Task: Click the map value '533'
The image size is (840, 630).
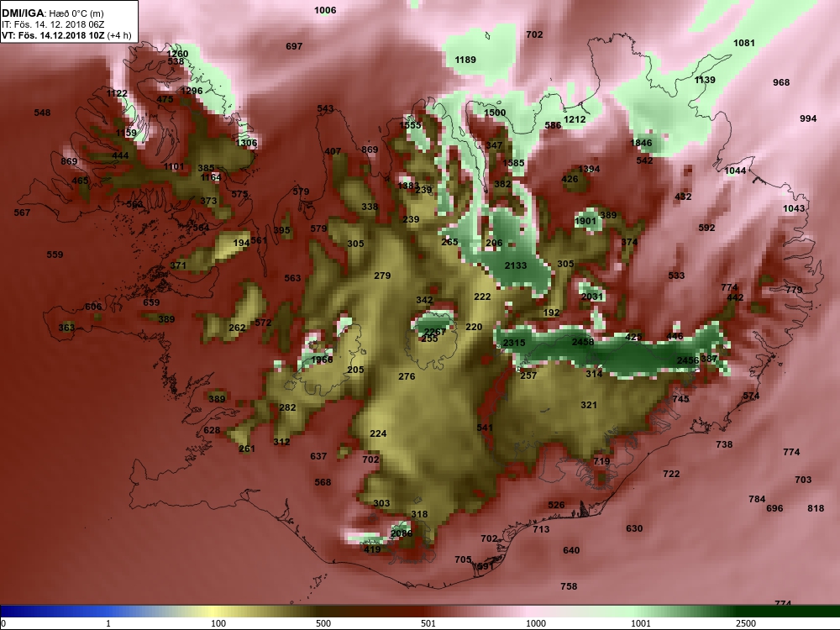Action: pyautogui.click(x=676, y=276)
